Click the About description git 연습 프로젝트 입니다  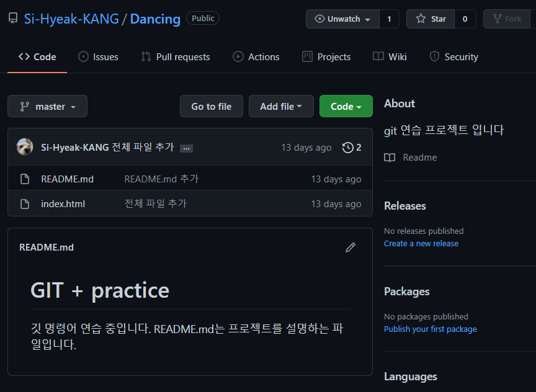tap(444, 130)
